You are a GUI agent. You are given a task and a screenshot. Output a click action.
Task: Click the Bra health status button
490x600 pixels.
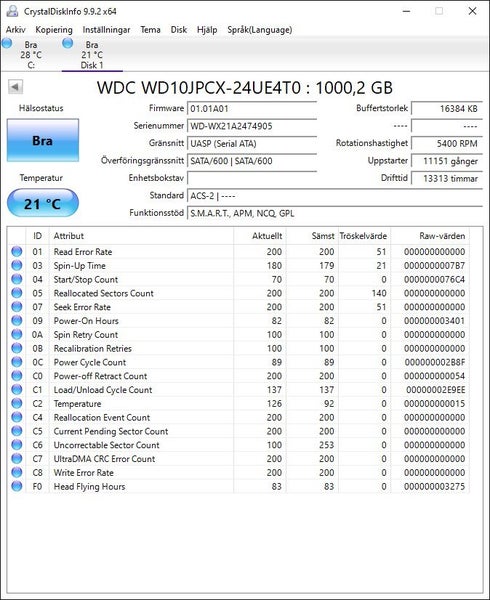(x=43, y=140)
